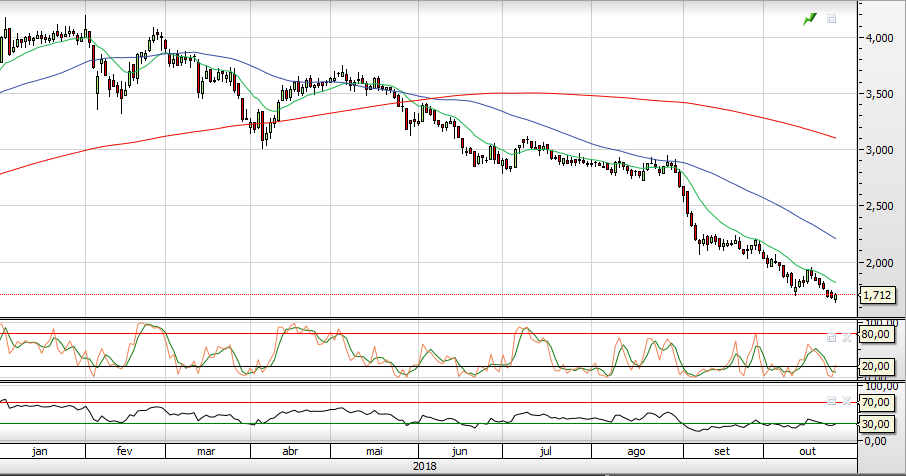
Task: Select the 20,00 oversold level label
Action: pyautogui.click(x=875, y=367)
